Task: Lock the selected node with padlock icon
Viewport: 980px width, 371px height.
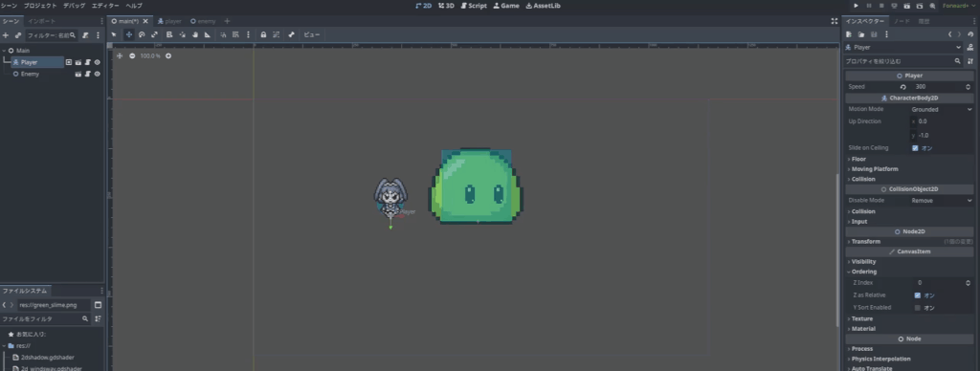Action: tap(263, 34)
